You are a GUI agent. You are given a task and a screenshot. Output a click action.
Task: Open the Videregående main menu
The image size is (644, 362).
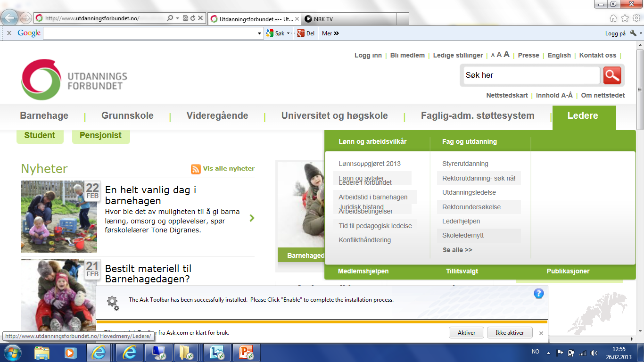point(217,116)
